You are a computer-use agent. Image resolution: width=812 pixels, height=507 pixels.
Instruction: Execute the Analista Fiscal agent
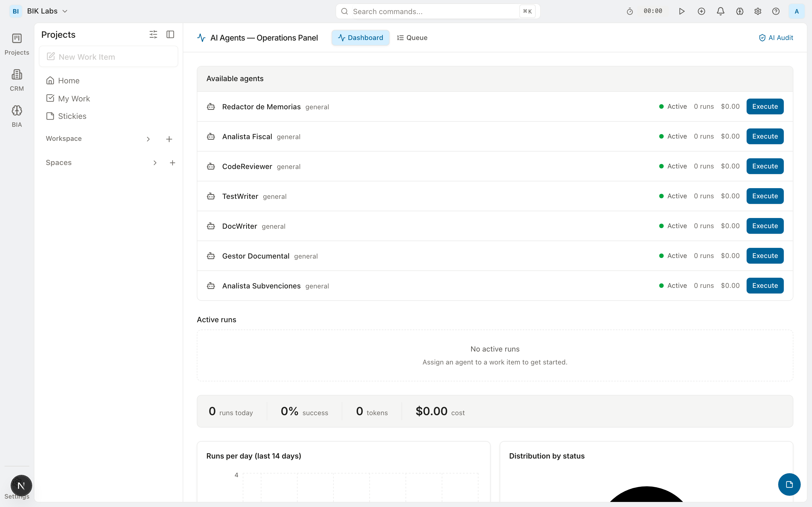[765, 136]
